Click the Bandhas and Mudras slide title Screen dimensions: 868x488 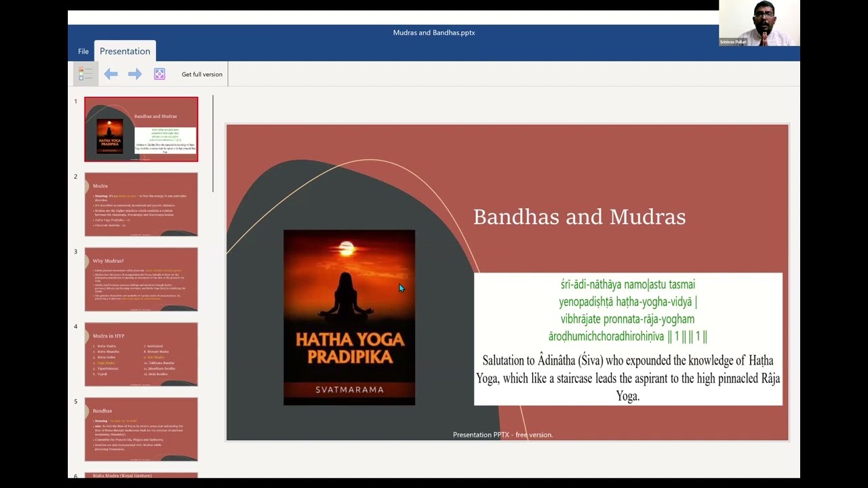(x=579, y=217)
